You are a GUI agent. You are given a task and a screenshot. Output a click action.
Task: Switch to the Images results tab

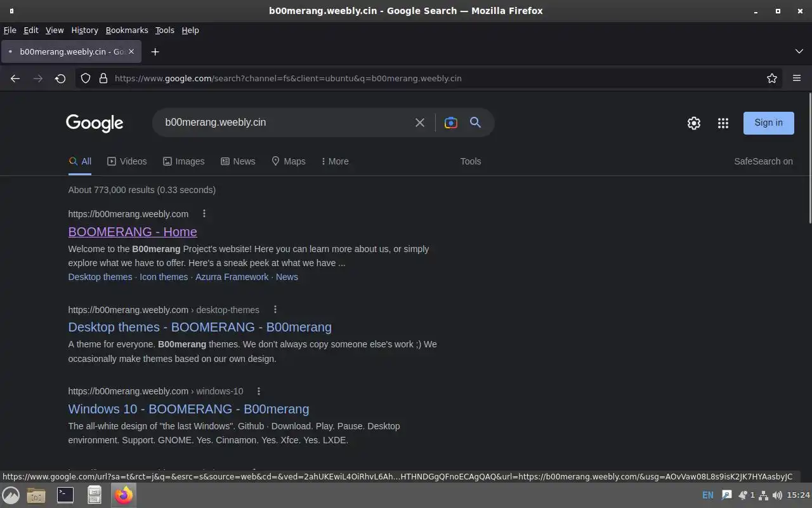[184, 161]
